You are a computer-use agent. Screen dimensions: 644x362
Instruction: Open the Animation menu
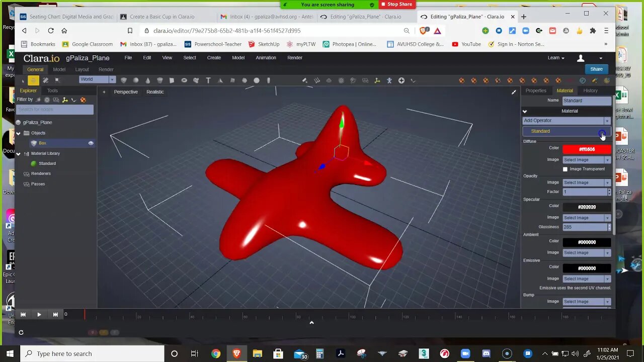[266, 58]
